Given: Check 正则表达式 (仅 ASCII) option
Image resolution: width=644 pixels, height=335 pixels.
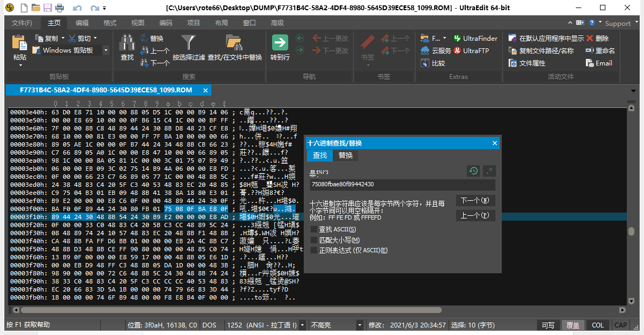Looking at the screenshot, I should pyautogui.click(x=314, y=250).
